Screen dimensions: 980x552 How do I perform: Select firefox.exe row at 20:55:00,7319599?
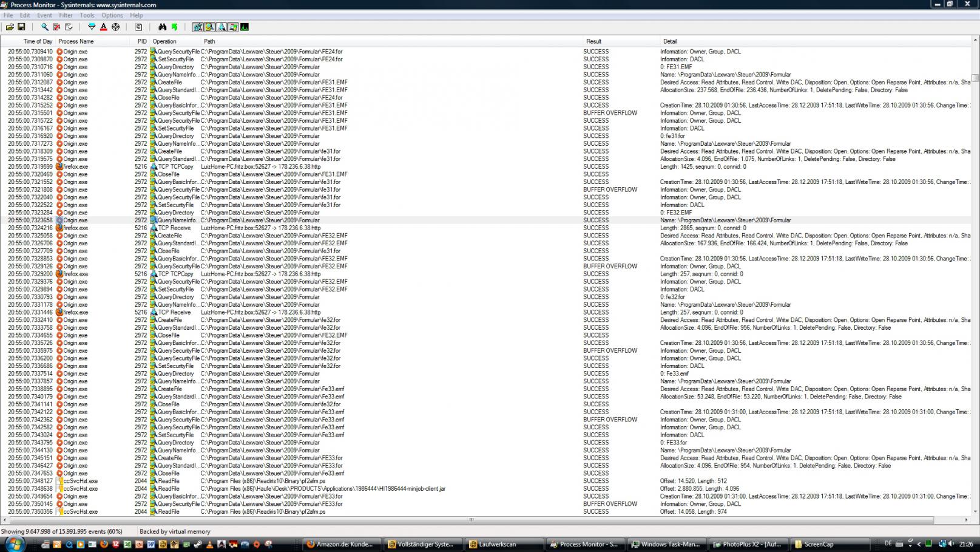pos(485,166)
